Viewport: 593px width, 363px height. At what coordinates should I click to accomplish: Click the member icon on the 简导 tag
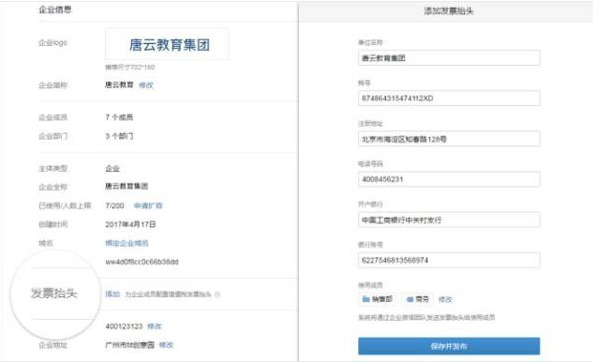[410, 299]
